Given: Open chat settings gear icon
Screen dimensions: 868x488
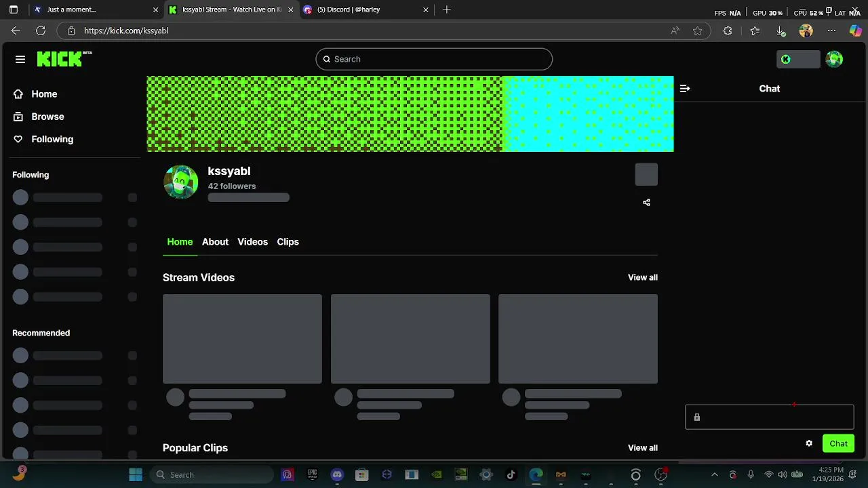Looking at the screenshot, I should coord(809,443).
